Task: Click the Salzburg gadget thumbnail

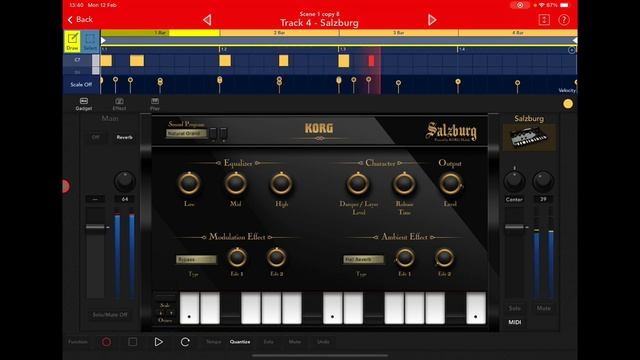Action: pyautogui.click(x=529, y=137)
